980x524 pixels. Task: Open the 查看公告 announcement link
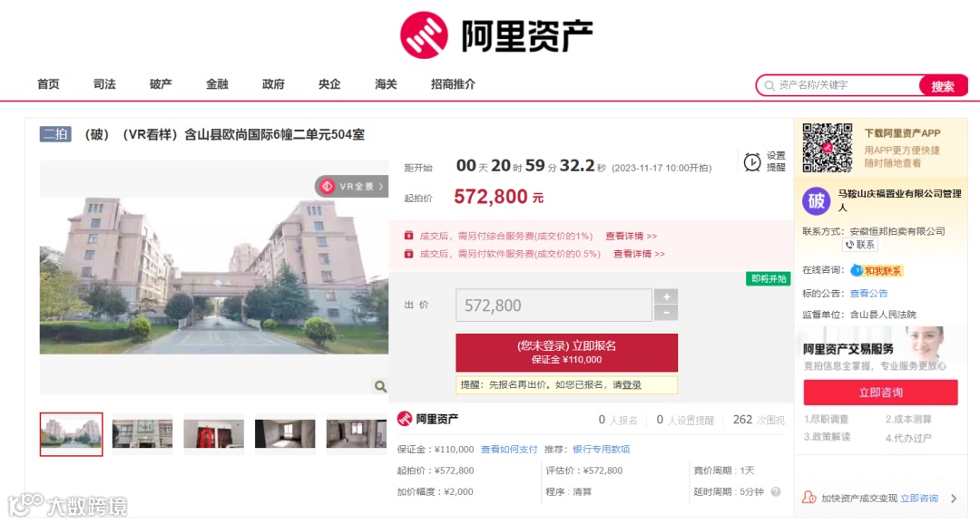click(x=868, y=294)
